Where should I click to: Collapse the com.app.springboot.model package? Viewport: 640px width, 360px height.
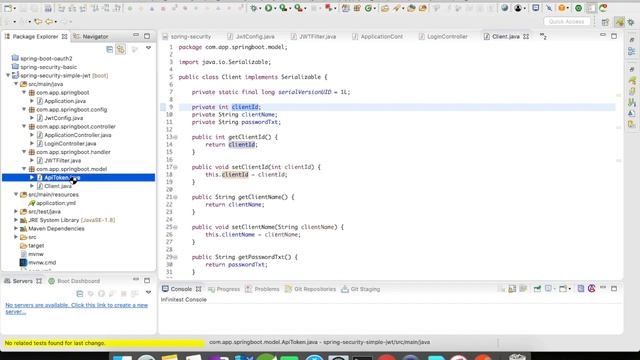point(24,169)
